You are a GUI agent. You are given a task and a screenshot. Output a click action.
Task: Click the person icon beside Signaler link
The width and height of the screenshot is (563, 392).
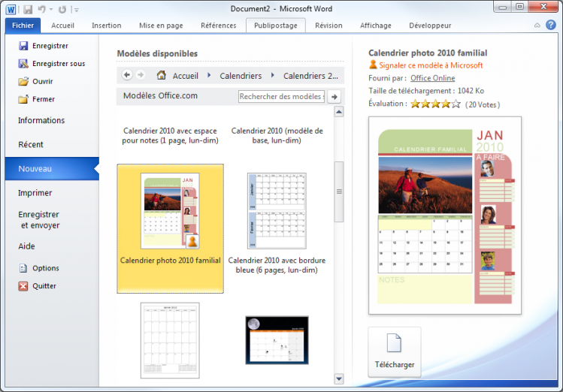(373, 65)
